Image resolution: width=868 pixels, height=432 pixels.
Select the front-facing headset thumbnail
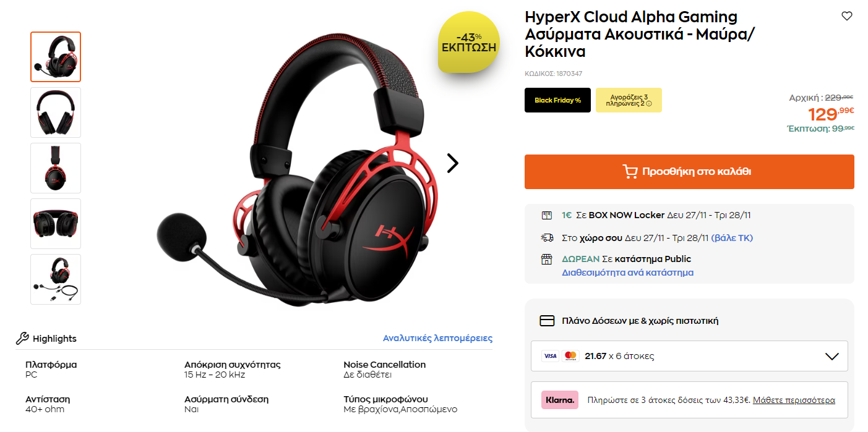56,112
